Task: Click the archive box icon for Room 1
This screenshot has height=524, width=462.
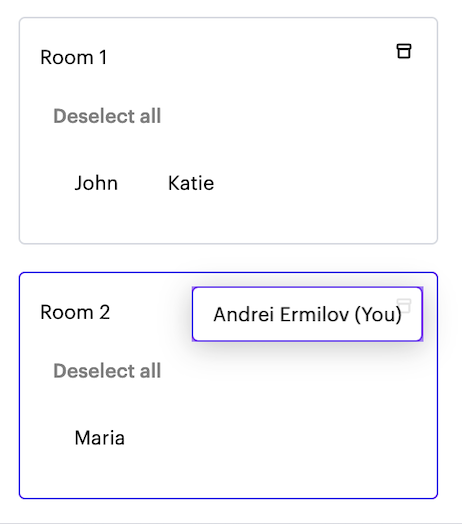Action: (403, 51)
